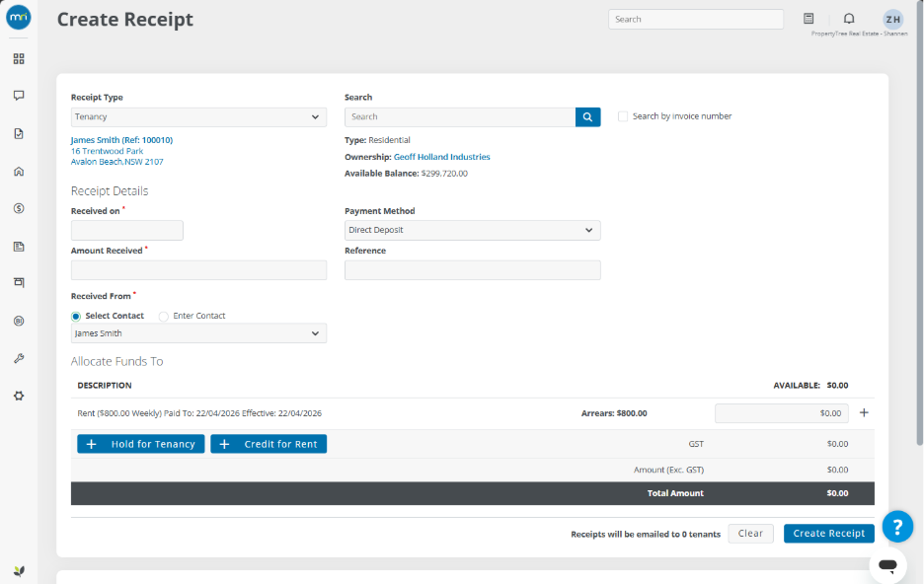Open the notifications bell icon
Viewport: 924px width, 584px height.
849,19
